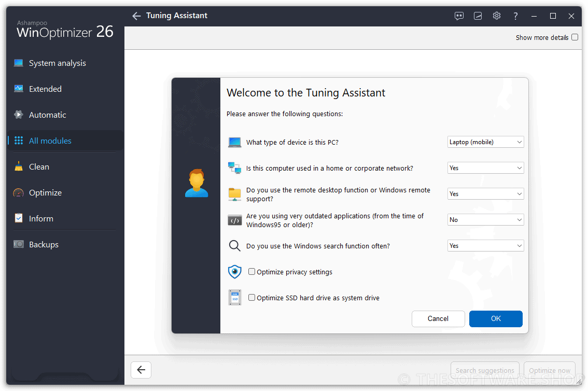Click the All modules grid icon
Viewport: 588px width, 391px height.
tap(18, 141)
